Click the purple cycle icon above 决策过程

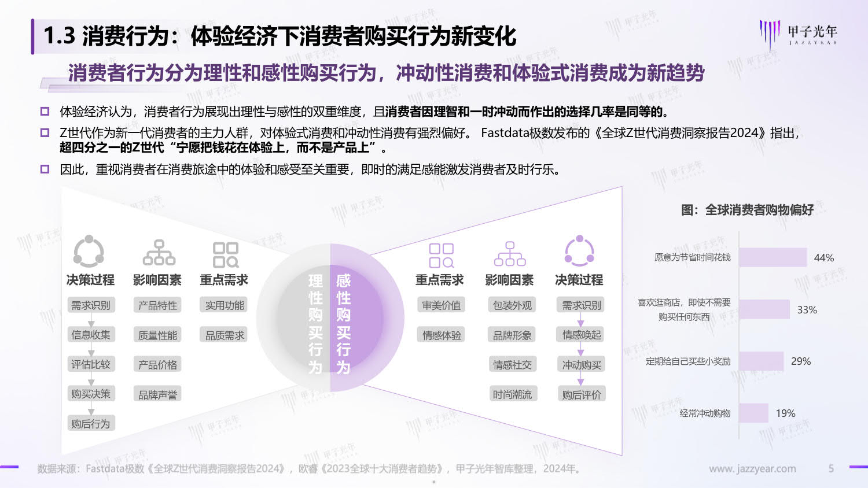point(579,252)
